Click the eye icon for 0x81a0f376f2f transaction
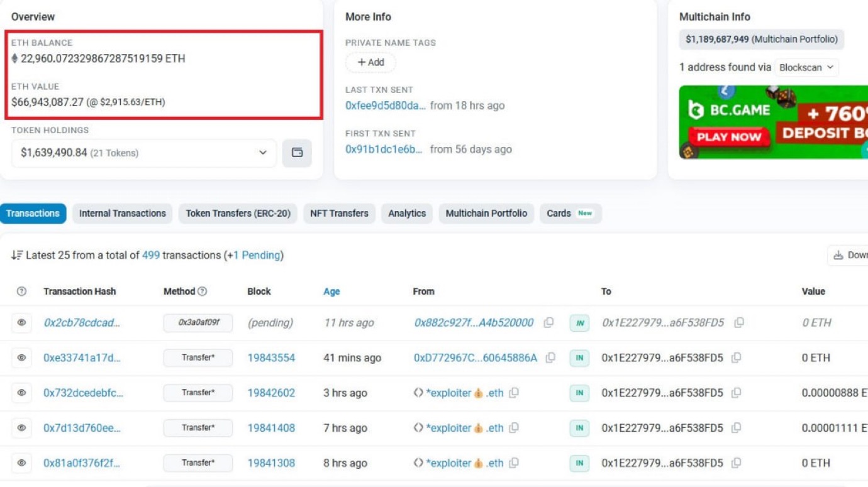Viewport: 868px width, 487px height. pyautogui.click(x=21, y=464)
